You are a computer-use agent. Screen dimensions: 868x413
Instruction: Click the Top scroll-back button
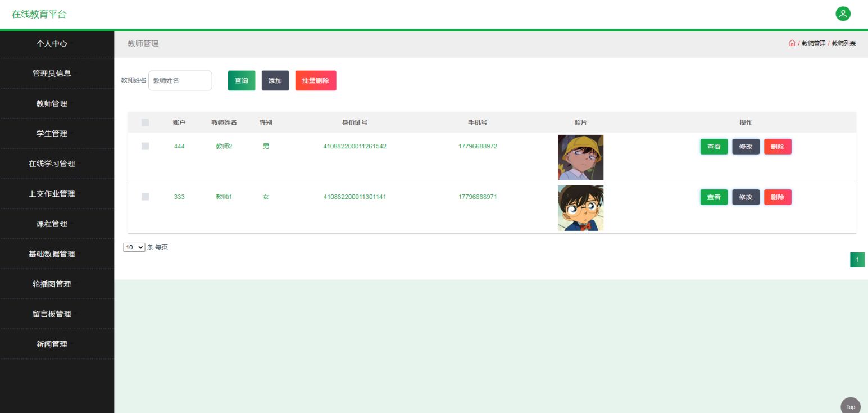[x=850, y=407]
